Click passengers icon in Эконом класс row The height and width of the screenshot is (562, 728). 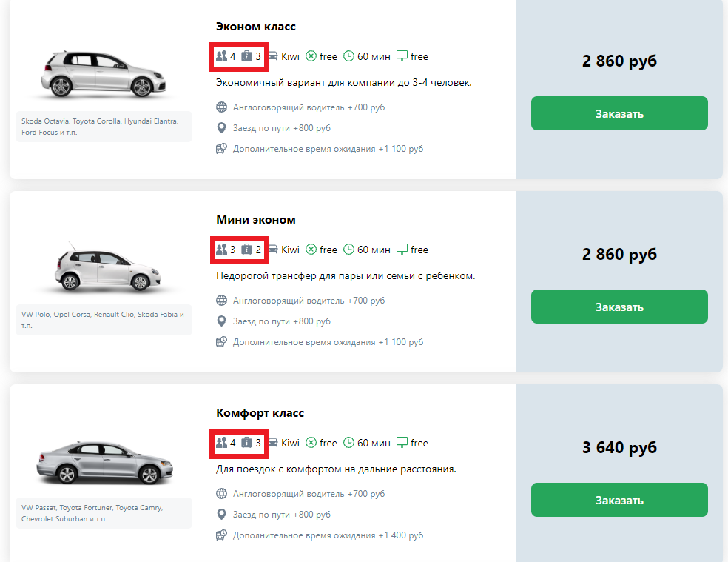tap(221, 56)
